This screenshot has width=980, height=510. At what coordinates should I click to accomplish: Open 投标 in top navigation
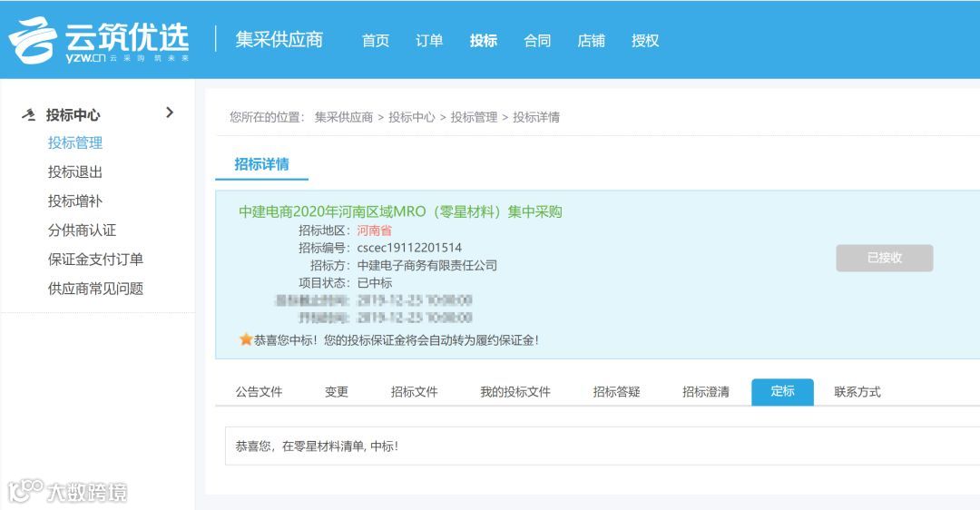484,41
